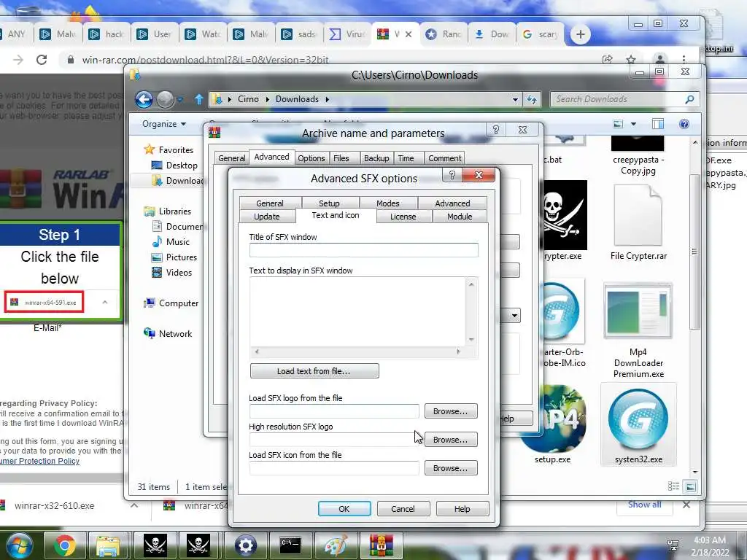Select Libraries in the navigation pane
This screenshot has width=747, height=560.
coord(168,211)
